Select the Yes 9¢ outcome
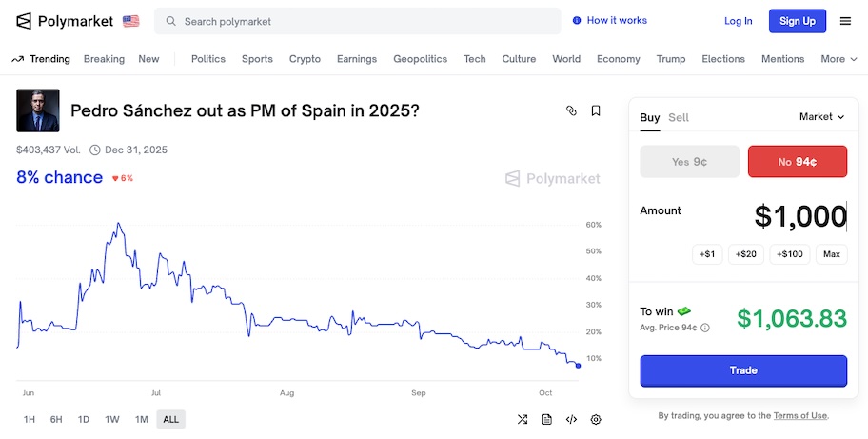868x439 pixels. point(690,162)
